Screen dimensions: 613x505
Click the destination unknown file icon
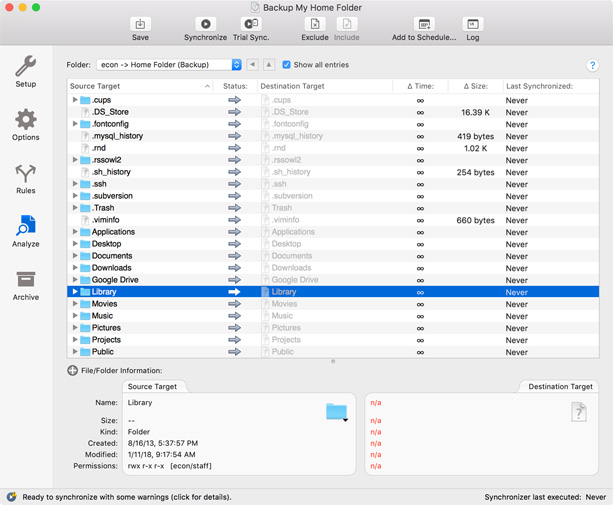point(579,412)
